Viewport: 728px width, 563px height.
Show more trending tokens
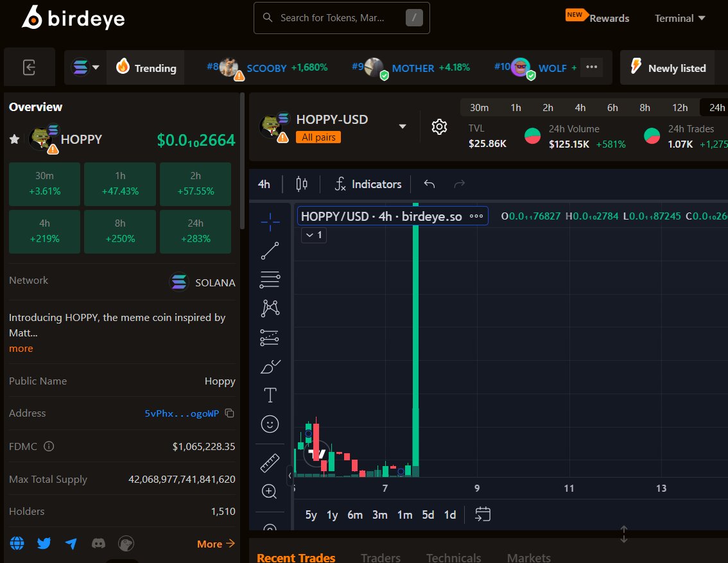(x=591, y=67)
